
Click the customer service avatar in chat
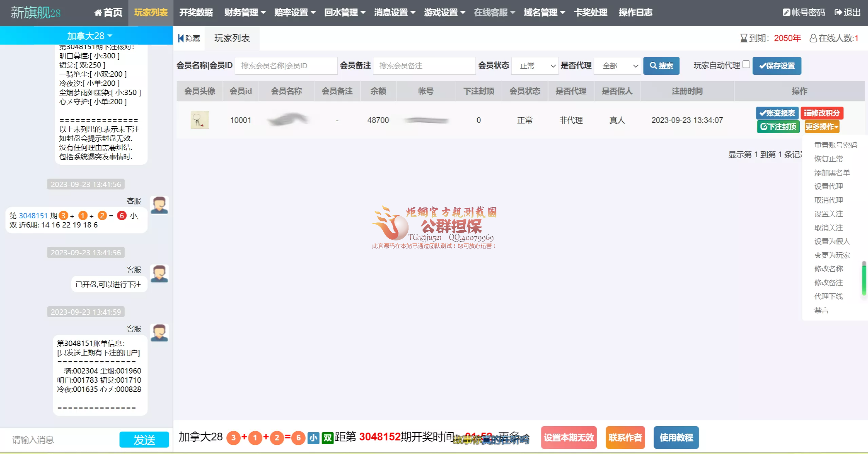159,205
